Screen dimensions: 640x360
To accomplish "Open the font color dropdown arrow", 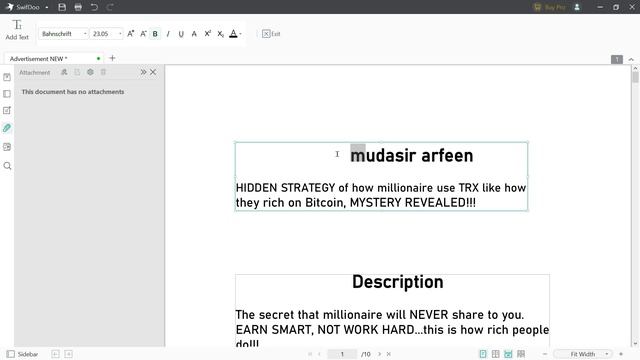I will pos(240,34).
